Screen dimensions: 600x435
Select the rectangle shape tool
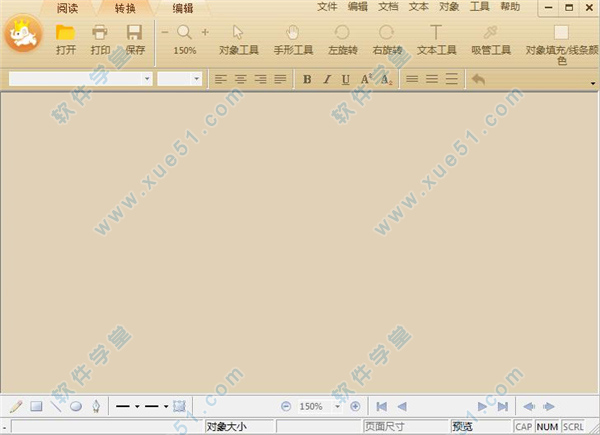coord(36,406)
